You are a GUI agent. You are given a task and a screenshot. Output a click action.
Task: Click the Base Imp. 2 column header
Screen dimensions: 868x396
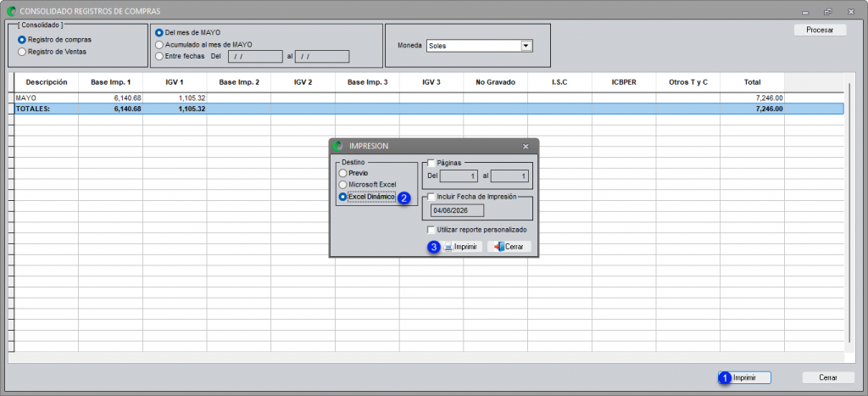pos(239,82)
